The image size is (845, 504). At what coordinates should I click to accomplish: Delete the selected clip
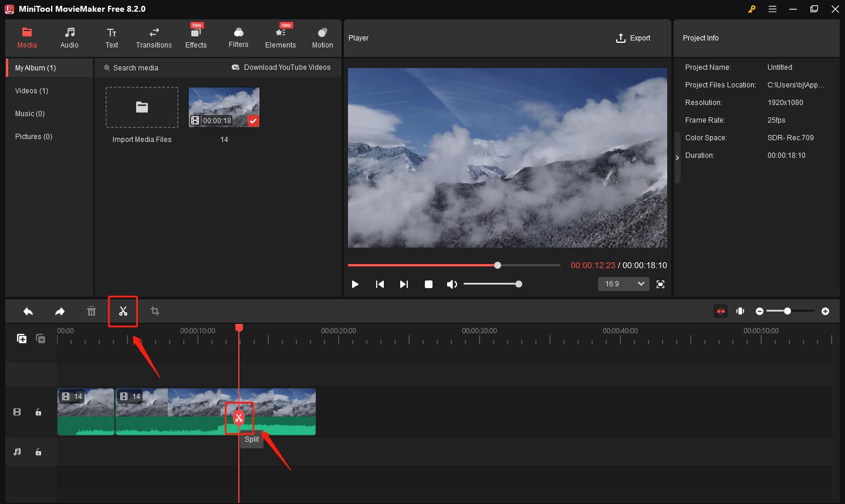(x=92, y=312)
